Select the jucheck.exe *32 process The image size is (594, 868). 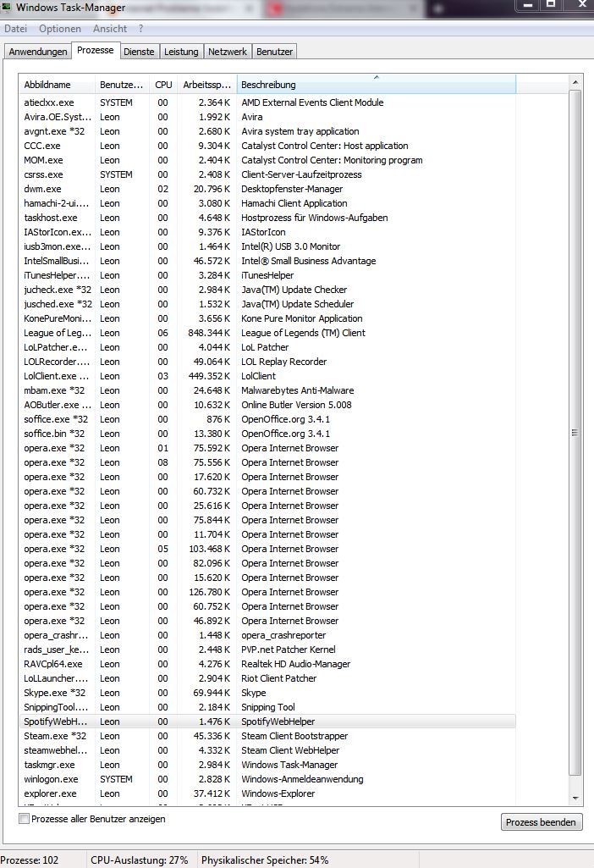click(267, 290)
